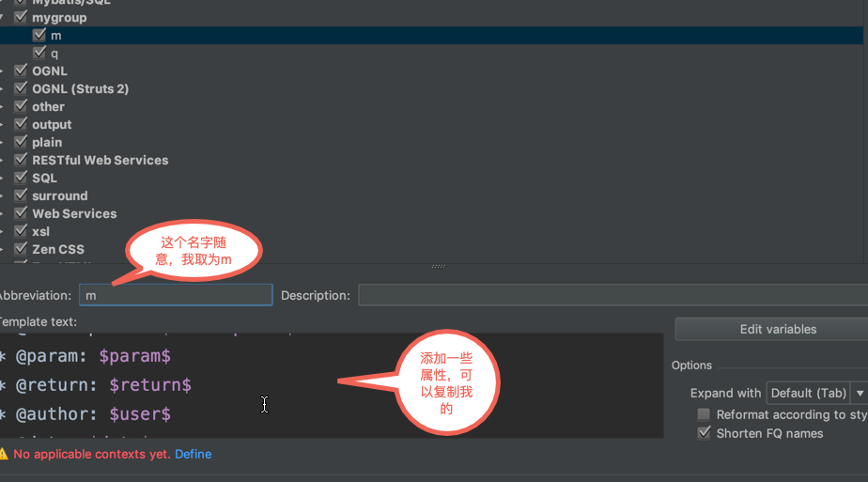Select the output template group
Screen dimensions: 868x482
click(52, 125)
